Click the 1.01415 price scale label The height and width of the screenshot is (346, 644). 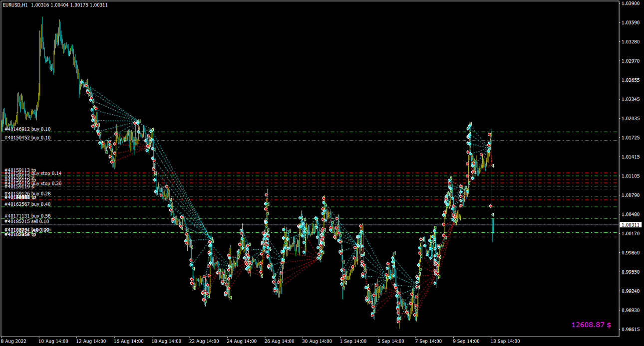[x=631, y=157]
